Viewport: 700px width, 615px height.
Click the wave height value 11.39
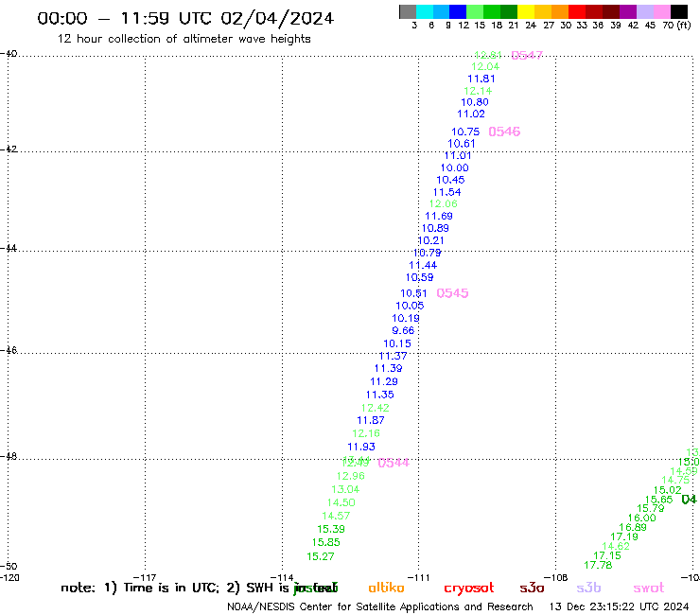[x=389, y=368]
